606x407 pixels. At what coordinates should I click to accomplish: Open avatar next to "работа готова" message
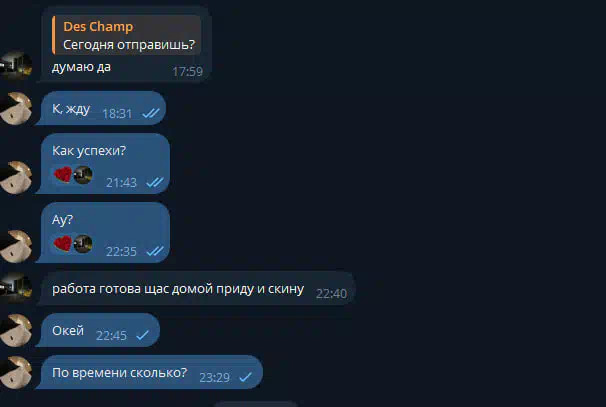click(x=16, y=288)
